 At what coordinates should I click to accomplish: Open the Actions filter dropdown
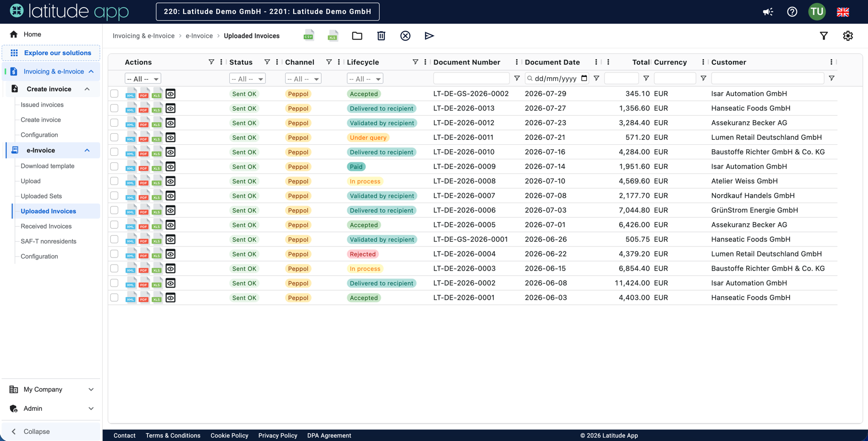tap(143, 79)
